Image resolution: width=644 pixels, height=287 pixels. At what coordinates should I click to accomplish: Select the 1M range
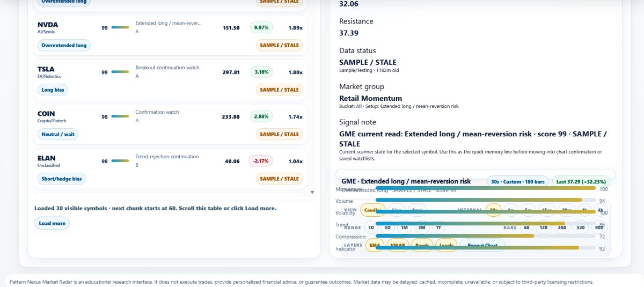tap(405, 227)
